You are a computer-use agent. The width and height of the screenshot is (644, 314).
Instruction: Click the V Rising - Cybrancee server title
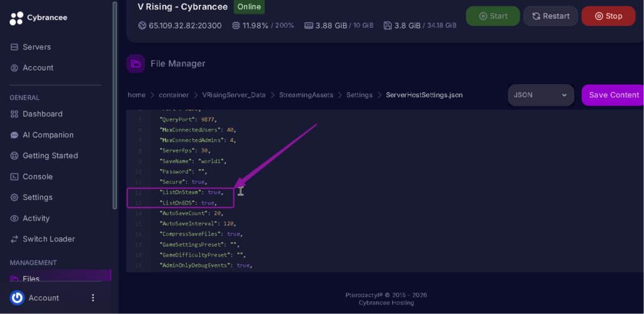pyautogui.click(x=184, y=6)
